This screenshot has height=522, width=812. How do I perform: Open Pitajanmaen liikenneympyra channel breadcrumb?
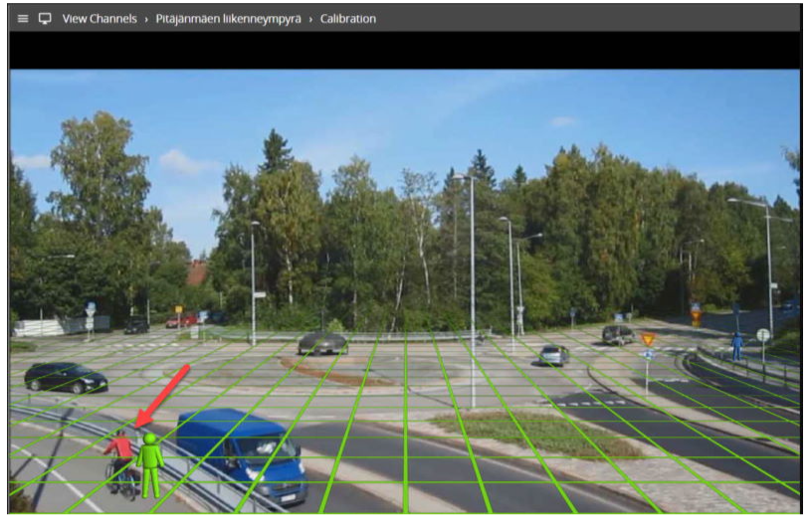click(228, 19)
